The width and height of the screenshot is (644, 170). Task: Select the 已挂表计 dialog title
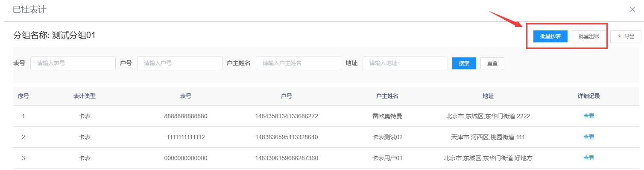[29, 9]
